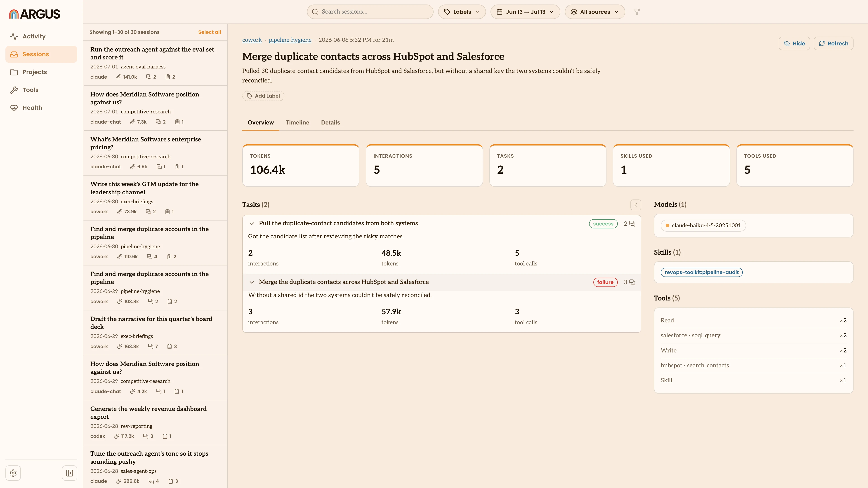
Task: Click the search magnifier icon
Action: (315, 12)
